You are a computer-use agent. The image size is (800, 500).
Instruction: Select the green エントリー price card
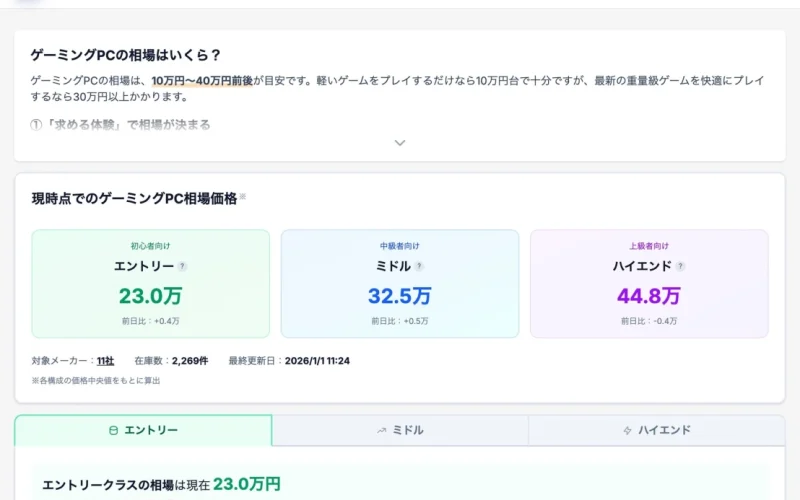(150, 284)
